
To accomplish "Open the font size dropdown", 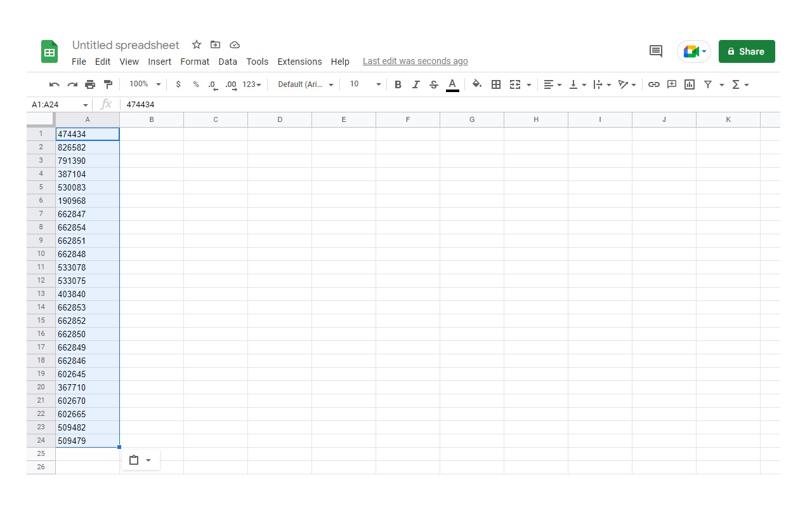I will [x=365, y=84].
